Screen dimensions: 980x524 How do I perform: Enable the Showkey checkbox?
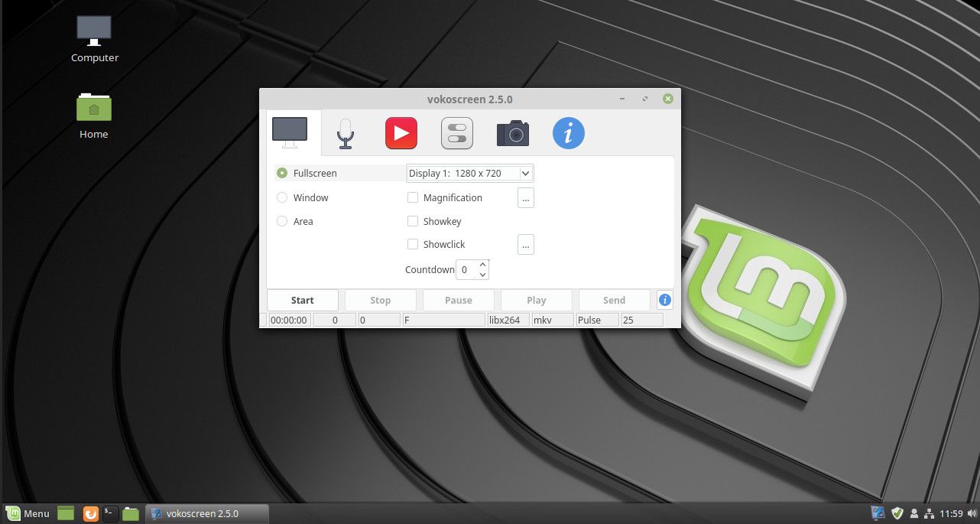413,221
